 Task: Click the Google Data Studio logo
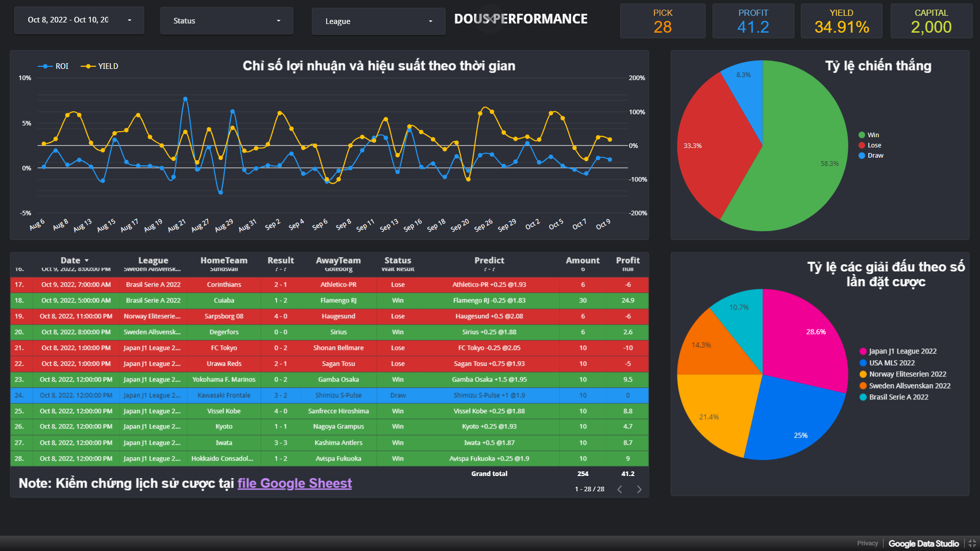(x=923, y=543)
